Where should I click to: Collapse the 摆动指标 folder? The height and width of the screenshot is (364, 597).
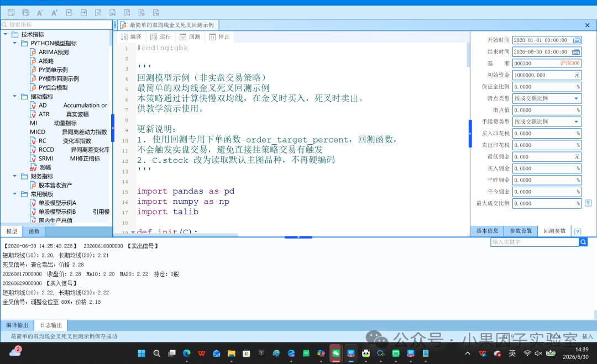(14, 96)
